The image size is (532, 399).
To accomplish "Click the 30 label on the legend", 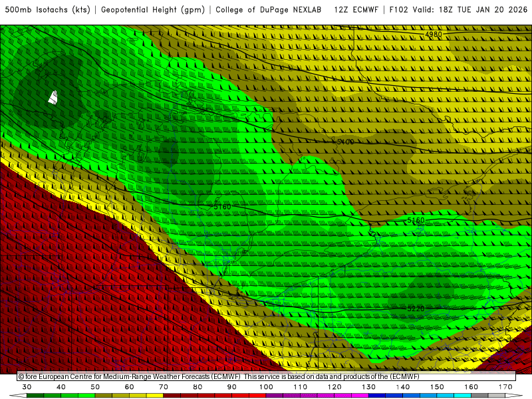I will 27,387.
